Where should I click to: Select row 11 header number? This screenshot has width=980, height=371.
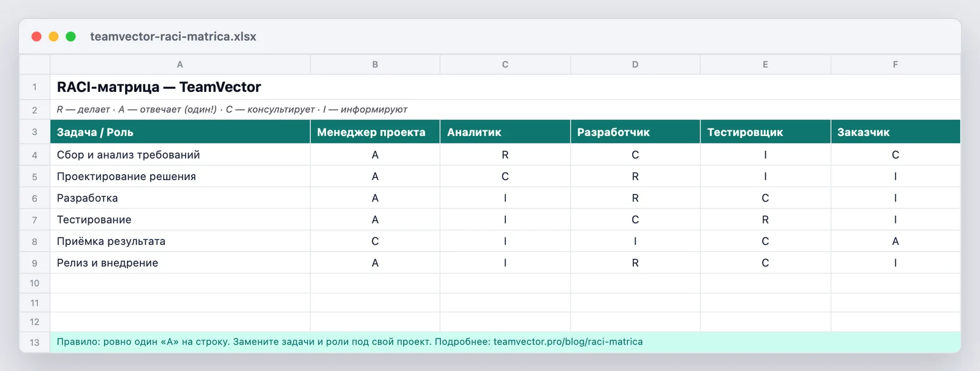pyautogui.click(x=34, y=303)
